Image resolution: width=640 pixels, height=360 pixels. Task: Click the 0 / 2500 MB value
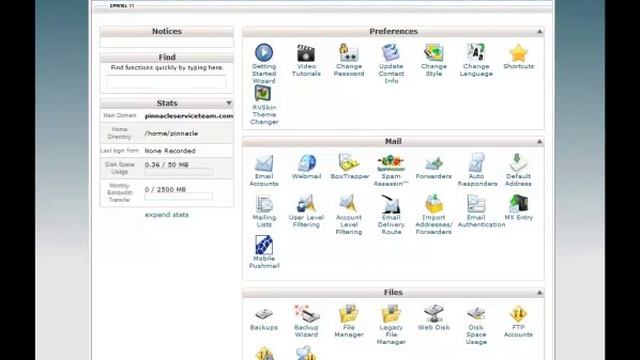tap(165, 189)
